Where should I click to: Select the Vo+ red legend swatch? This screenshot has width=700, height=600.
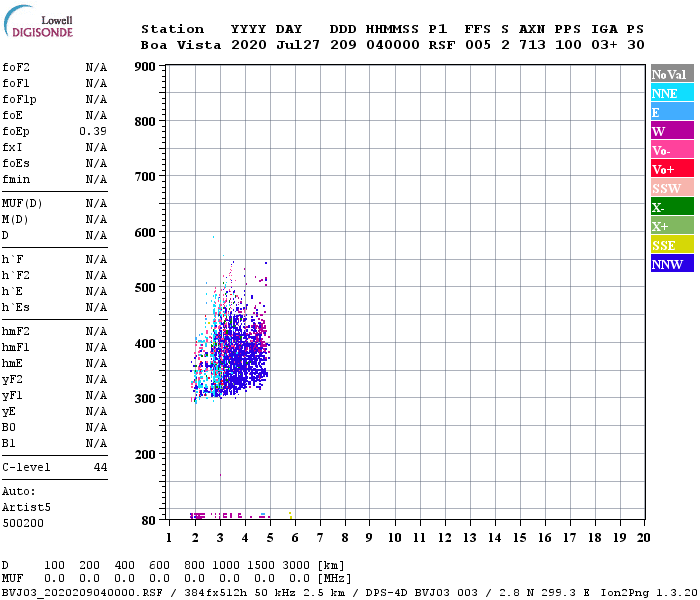672,169
